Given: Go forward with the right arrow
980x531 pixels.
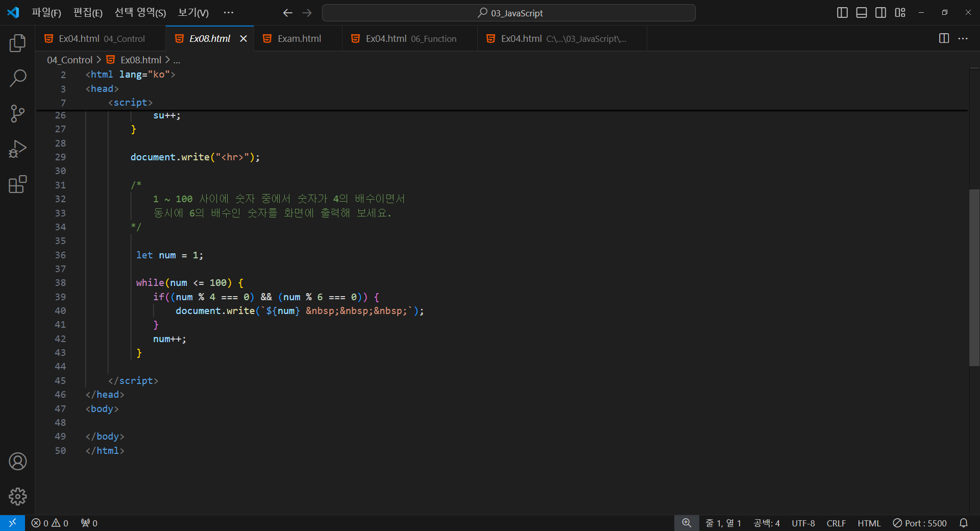Looking at the screenshot, I should (x=307, y=13).
